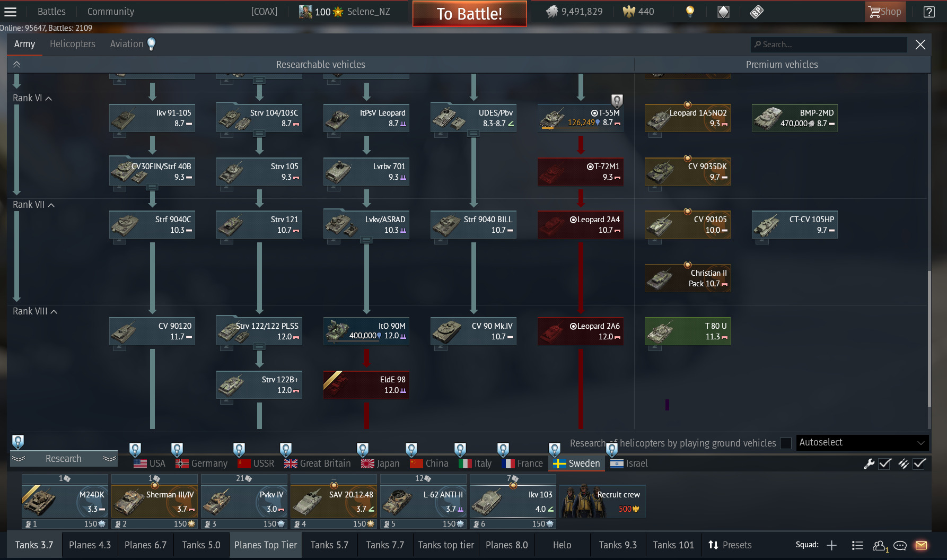Click the lightbulb research icon in top bar

[690, 12]
